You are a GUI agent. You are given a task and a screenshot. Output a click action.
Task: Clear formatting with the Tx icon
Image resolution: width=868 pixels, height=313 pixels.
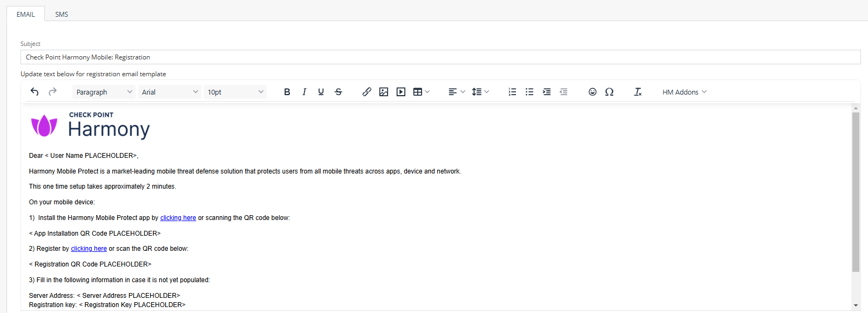[638, 92]
